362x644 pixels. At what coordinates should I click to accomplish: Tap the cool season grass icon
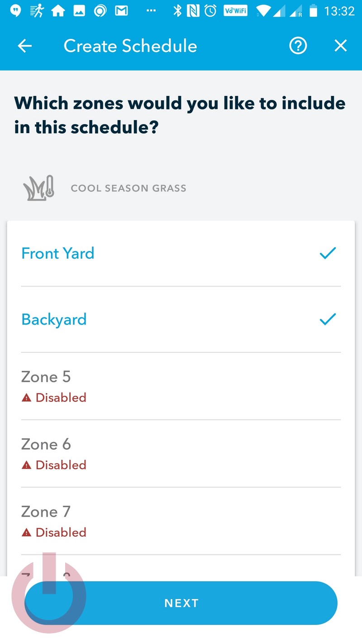(x=39, y=188)
